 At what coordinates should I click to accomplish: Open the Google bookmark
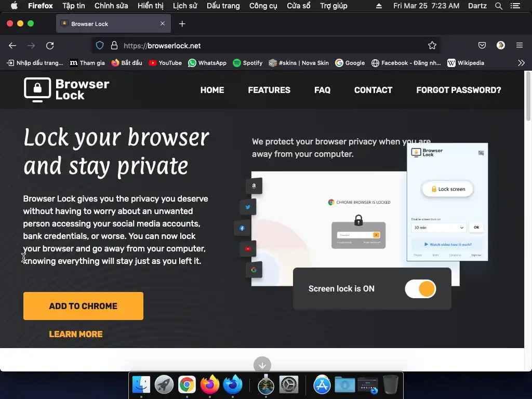pyautogui.click(x=350, y=63)
